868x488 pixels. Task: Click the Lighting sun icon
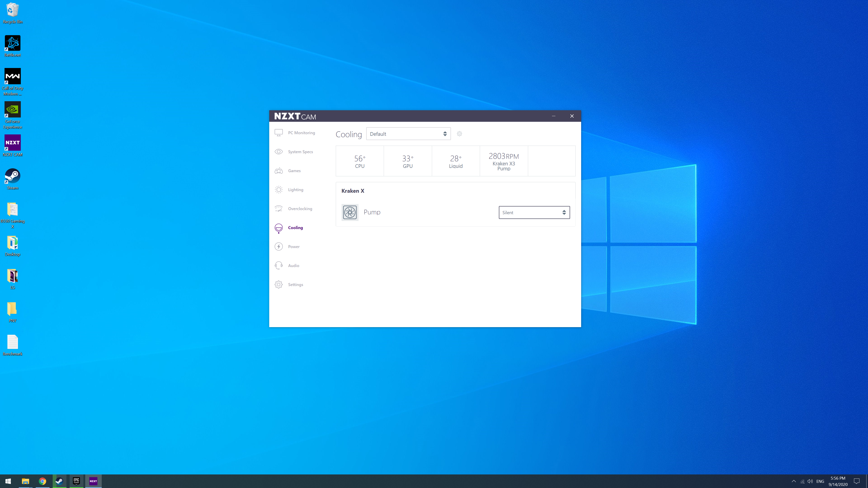pos(279,190)
